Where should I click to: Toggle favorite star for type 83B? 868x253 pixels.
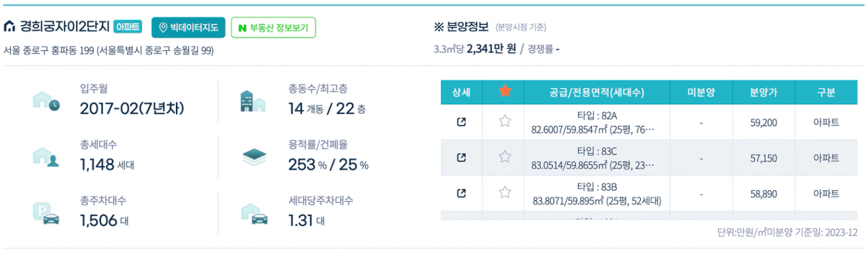point(505,193)
